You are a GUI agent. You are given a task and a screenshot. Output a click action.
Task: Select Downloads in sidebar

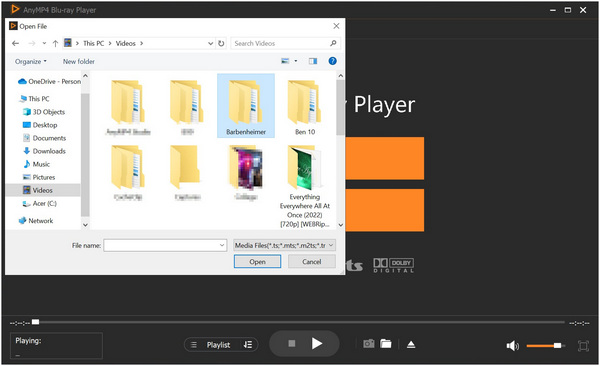point(44,151)
